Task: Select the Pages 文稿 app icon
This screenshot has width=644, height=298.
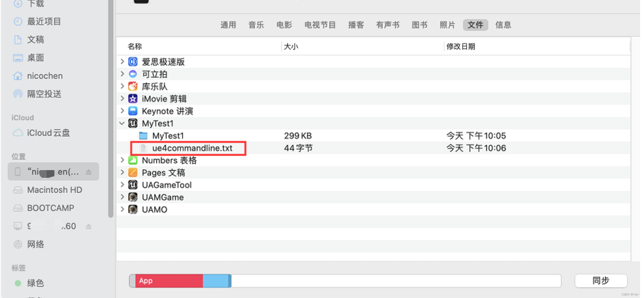Action: [133, 172]
